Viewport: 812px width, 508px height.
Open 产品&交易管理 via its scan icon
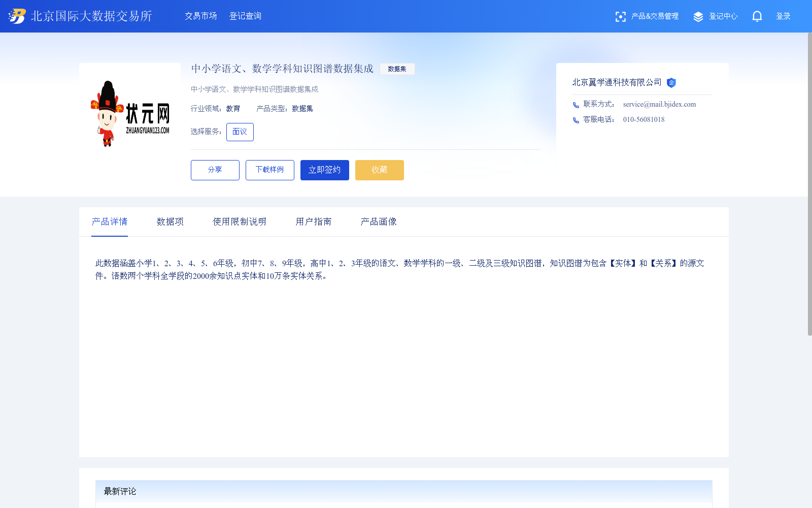[621, 16]
